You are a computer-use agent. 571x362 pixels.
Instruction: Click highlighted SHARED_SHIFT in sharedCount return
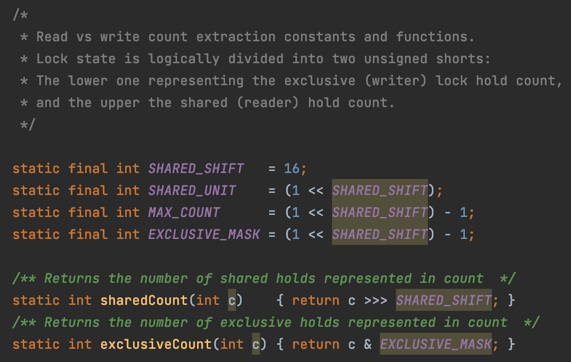[x=444, y=300]
